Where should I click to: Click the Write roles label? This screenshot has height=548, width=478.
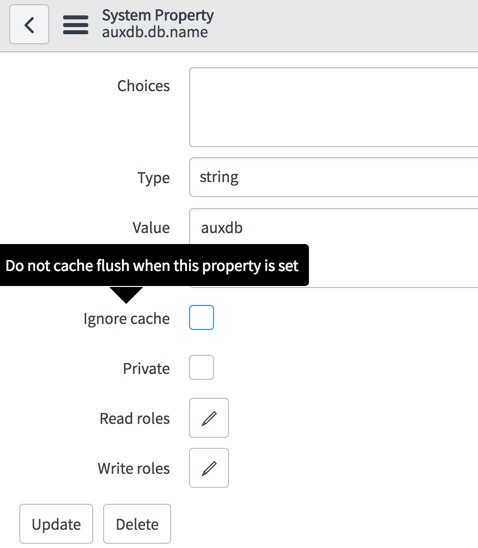click(134, 469)
